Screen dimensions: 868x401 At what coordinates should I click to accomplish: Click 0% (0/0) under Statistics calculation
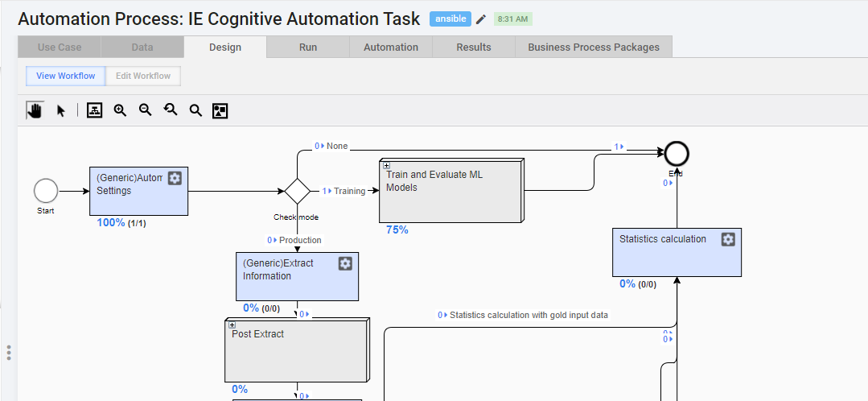[638, 284]
